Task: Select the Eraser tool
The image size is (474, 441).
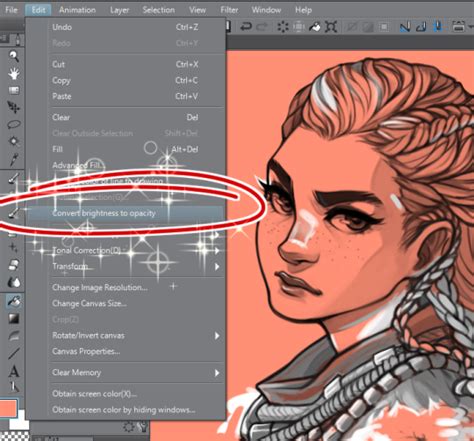Action: pos(14,265)
